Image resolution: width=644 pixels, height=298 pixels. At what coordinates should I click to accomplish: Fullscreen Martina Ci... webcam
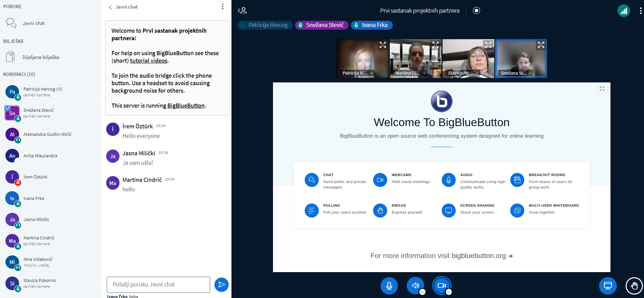[436, 45]
